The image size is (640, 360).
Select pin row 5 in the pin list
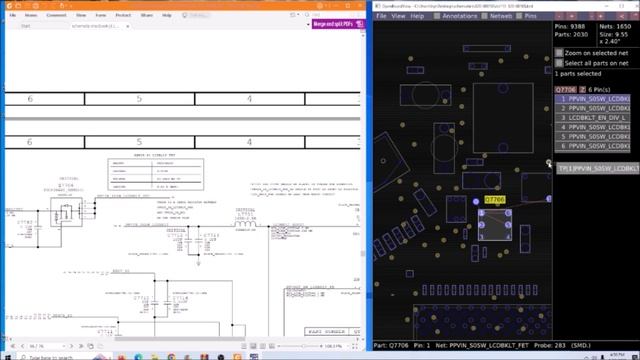pos(592,136)
